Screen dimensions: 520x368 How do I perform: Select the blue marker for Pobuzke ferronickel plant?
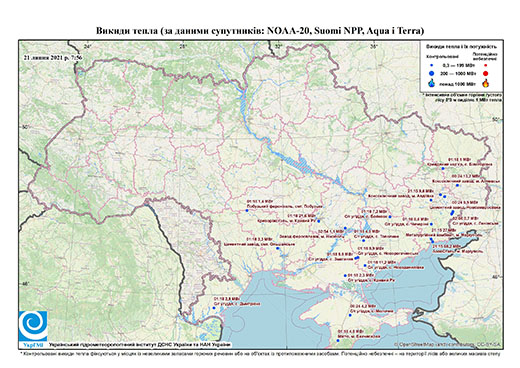(247, 211)
